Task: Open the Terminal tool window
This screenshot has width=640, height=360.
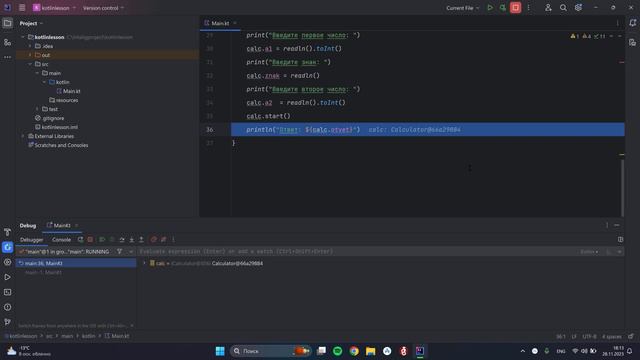Action: [x=7, y=292]
